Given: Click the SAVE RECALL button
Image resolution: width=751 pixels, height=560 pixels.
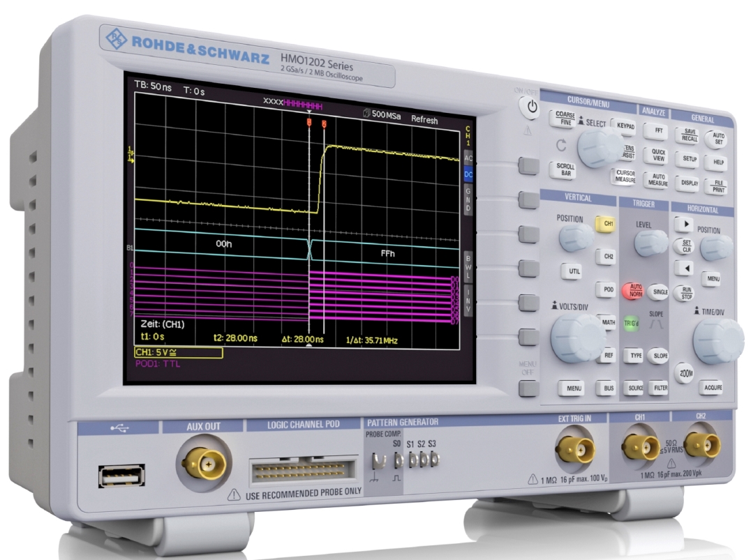Looking at the screenshot, I should (689, 135).
